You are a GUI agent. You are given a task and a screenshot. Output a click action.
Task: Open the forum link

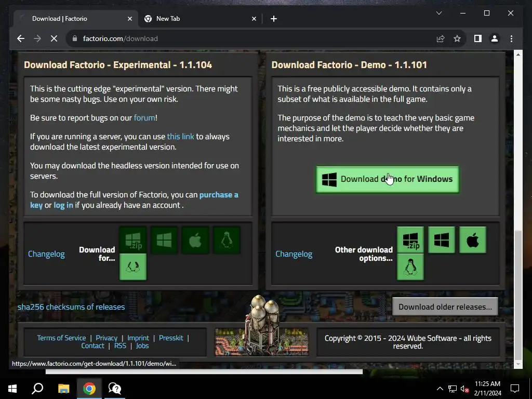tap(144, 118)
